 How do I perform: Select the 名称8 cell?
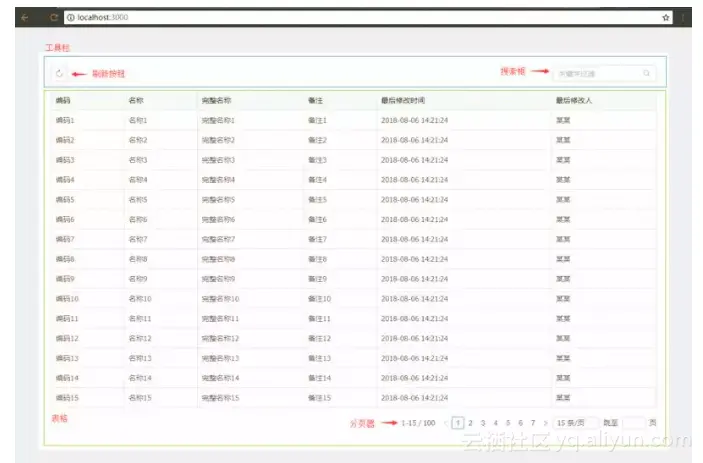point(138,259)
